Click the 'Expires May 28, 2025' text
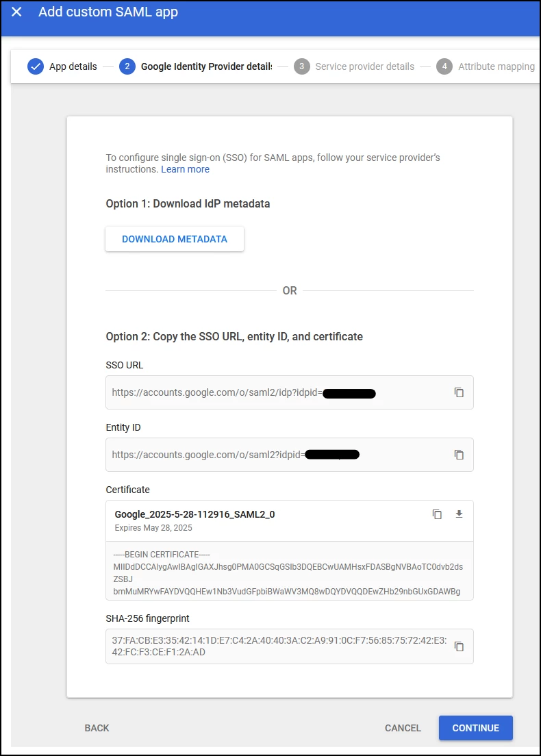 (153, 528)
